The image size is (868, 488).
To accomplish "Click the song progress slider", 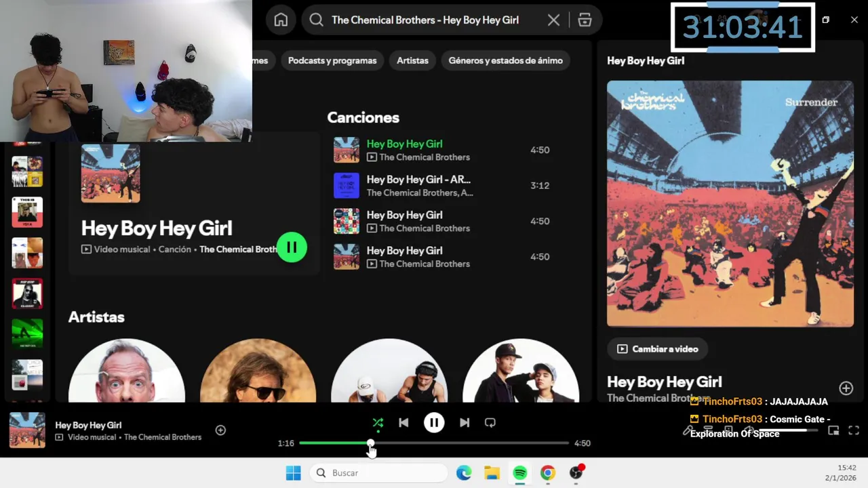I will 434,443.
